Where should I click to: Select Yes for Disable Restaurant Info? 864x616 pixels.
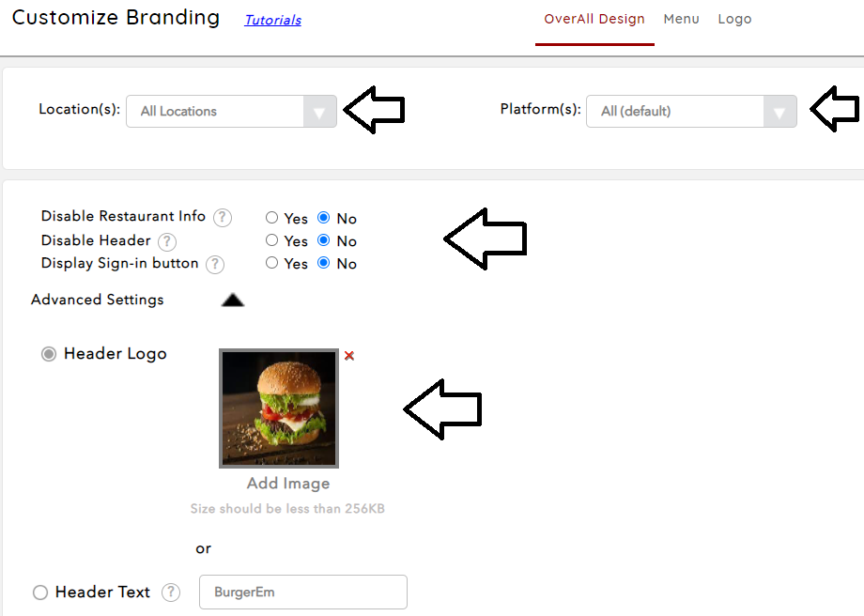(x=271, y=218)
